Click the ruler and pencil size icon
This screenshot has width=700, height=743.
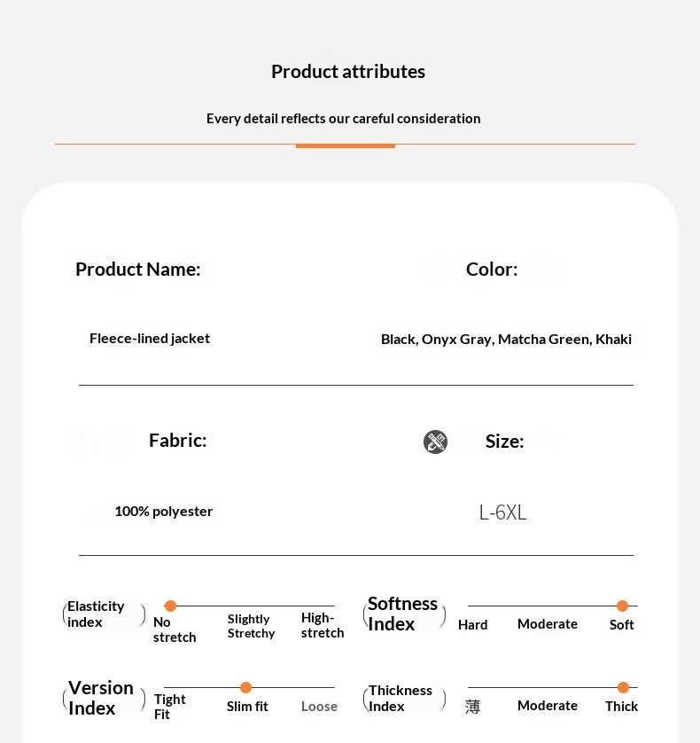(435, 442)
